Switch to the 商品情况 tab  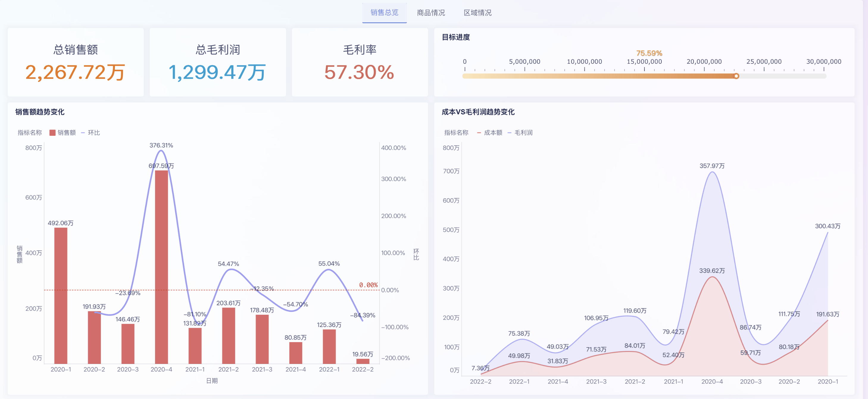(431, 13)
